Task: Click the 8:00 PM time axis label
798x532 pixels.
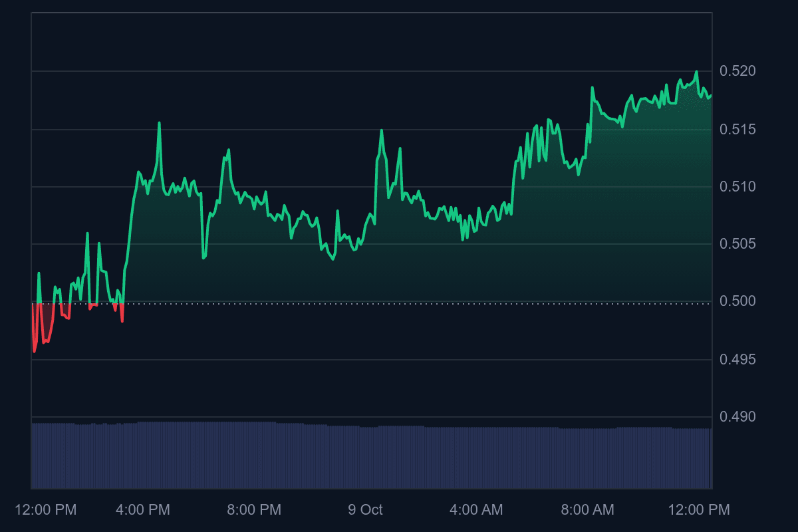Action: point(254,510)
